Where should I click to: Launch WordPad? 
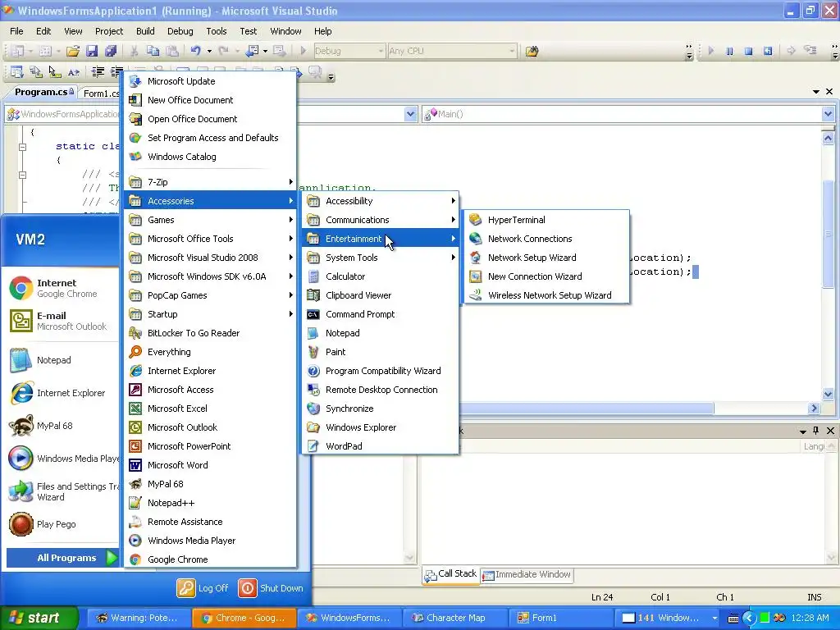(x=381, y=445)
